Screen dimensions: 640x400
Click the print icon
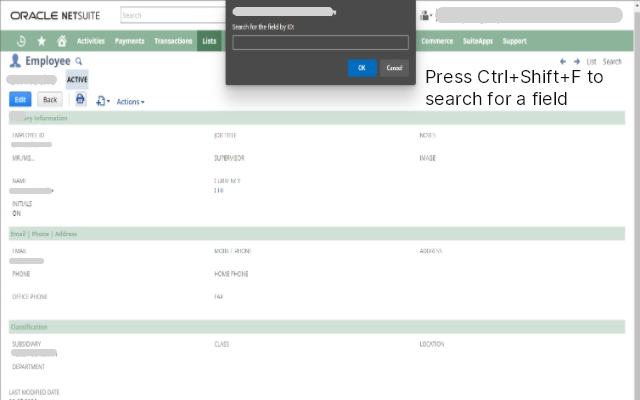click(x=80, y=99)
